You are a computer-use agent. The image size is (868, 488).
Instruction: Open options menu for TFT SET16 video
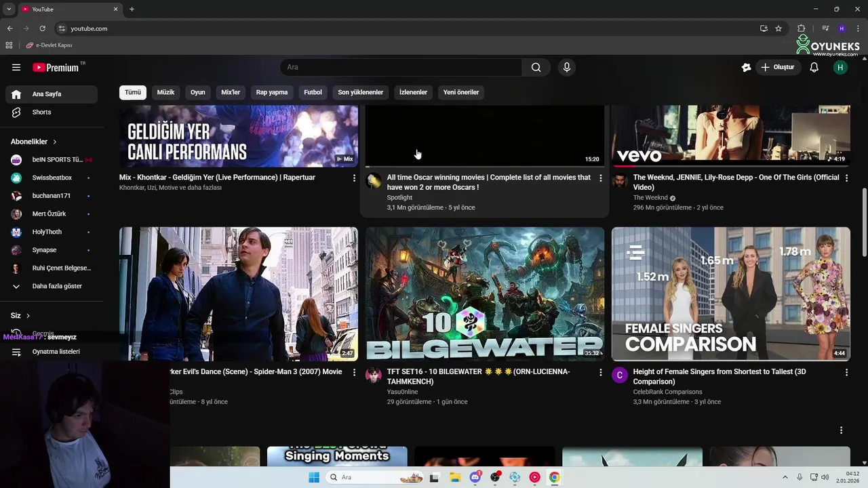600,372
